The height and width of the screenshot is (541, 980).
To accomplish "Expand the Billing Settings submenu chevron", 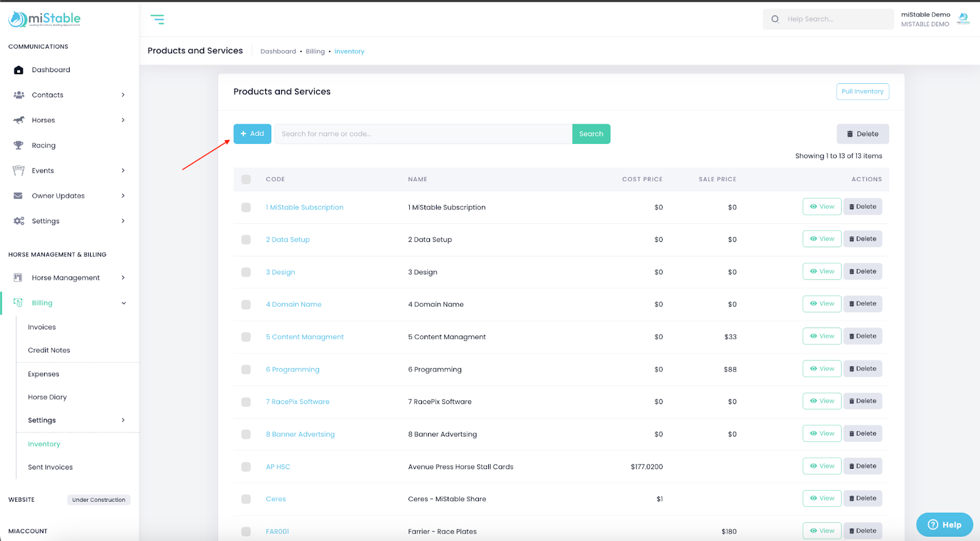I will pos(123,420).
